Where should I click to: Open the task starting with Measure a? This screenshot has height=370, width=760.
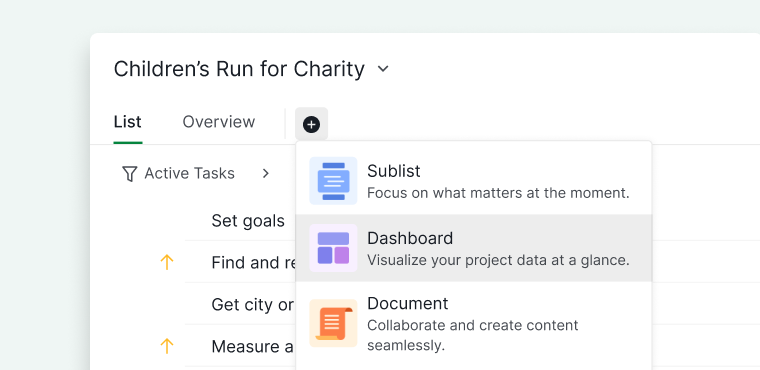tap(253, 347)
